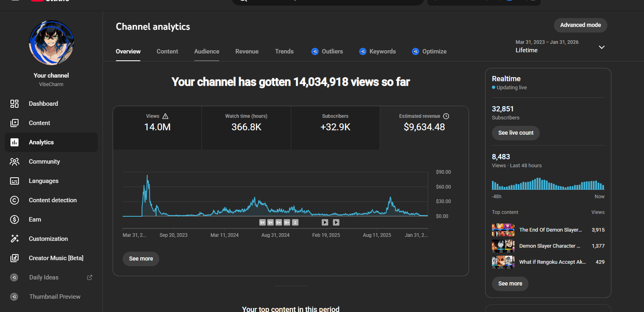
Task: Open the Content tab in Channel analytics
Action: click(167, 51)
